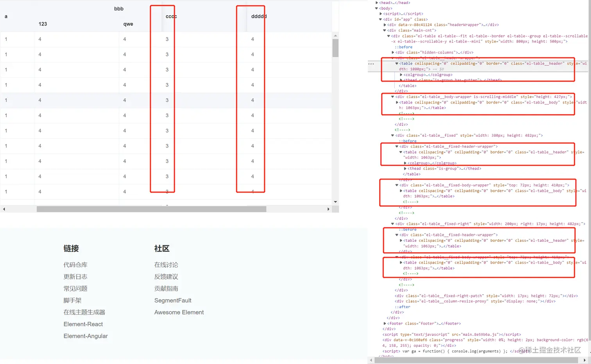The image size is (591, 364).
Task: Click the table's horizontal scrollbar thumb
Action: point(151,209)
